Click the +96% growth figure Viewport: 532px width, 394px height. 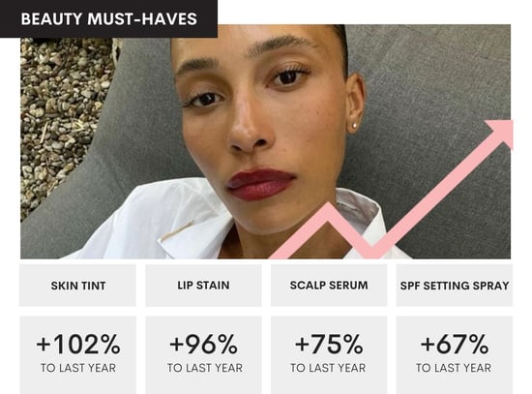203,344
